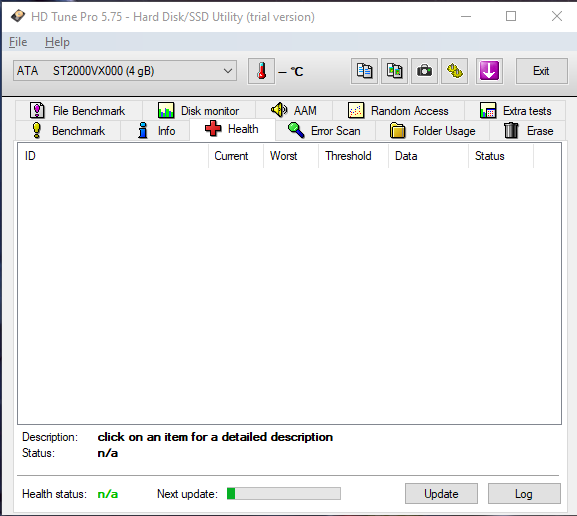Viewport: 577px width, 516px height.
Task: Select the Disk monitor tab
Action: click(x=199, y=110)
